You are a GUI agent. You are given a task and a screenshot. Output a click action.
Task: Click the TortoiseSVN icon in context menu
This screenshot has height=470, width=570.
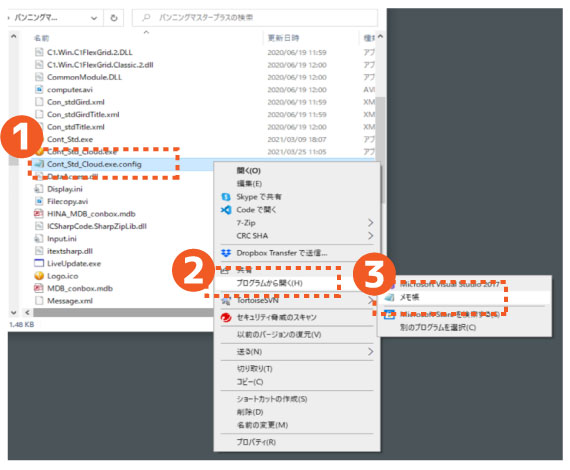pyautogui.click(x=226, y=301)
